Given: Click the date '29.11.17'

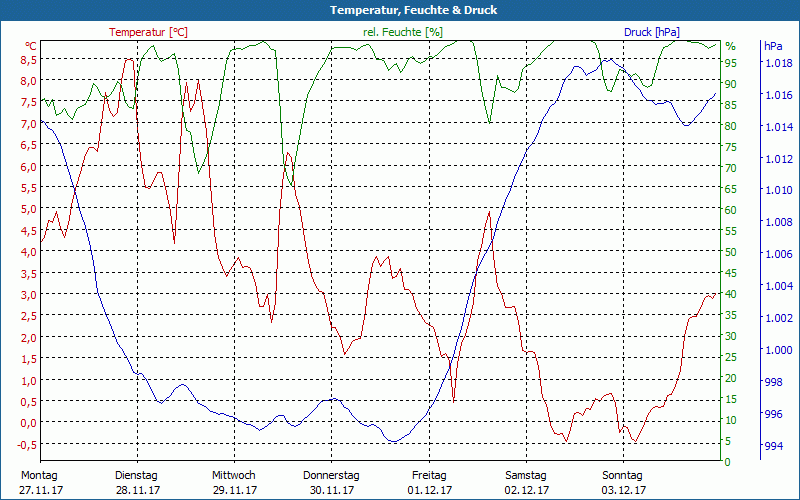Looking at the screenshot, I should pyautogui.click(x=235, y=490).
